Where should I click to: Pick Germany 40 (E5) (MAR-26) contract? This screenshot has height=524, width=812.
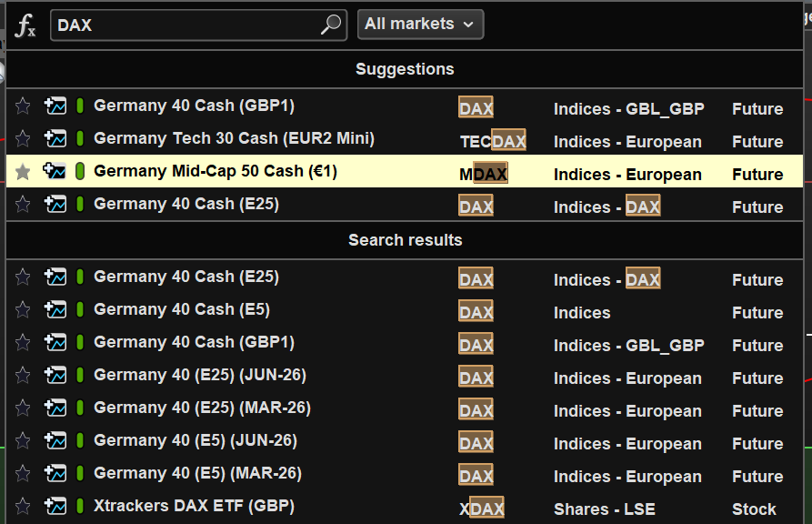405,473
